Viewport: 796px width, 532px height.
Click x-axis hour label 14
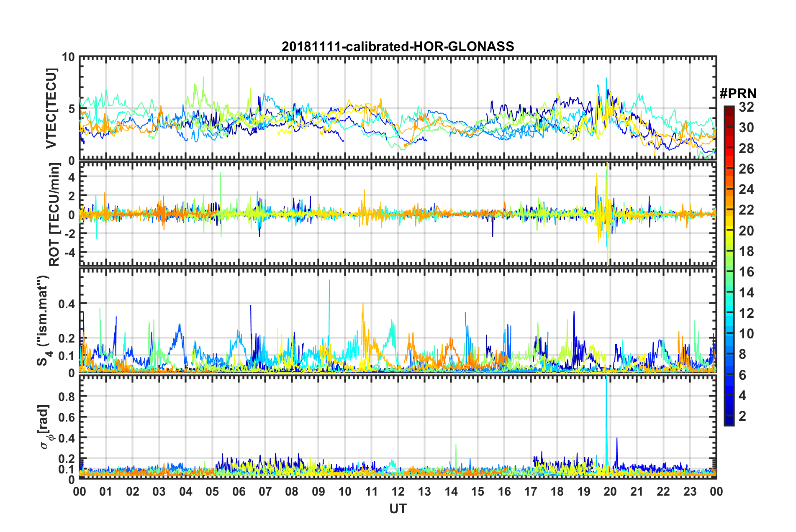[451, 491]
